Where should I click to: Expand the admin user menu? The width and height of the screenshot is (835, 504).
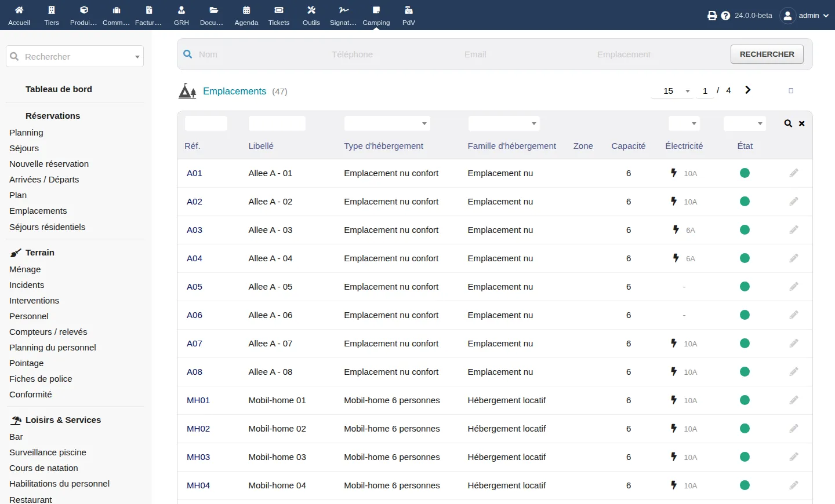[805, 16]
